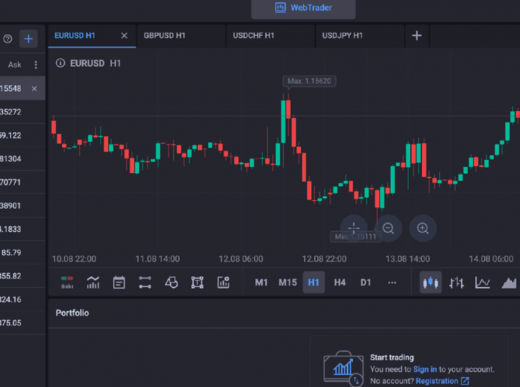Zoom in the chart
The height and width of the screenshot is (387, 520).
[423, 228]
